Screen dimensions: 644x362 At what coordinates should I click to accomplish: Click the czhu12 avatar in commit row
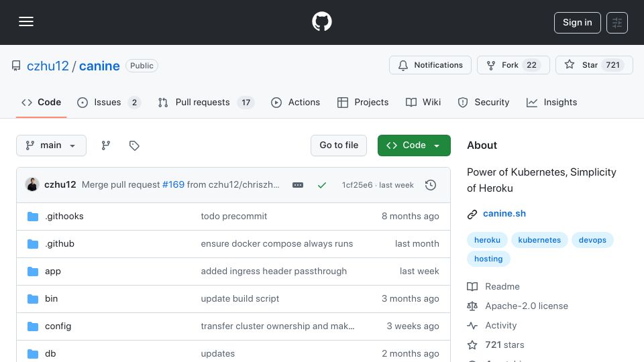pos(32,185)
